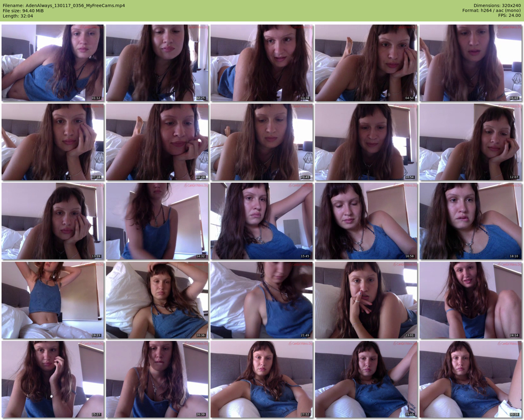Click the thumbnail labeled 09:41

(262, 142)
